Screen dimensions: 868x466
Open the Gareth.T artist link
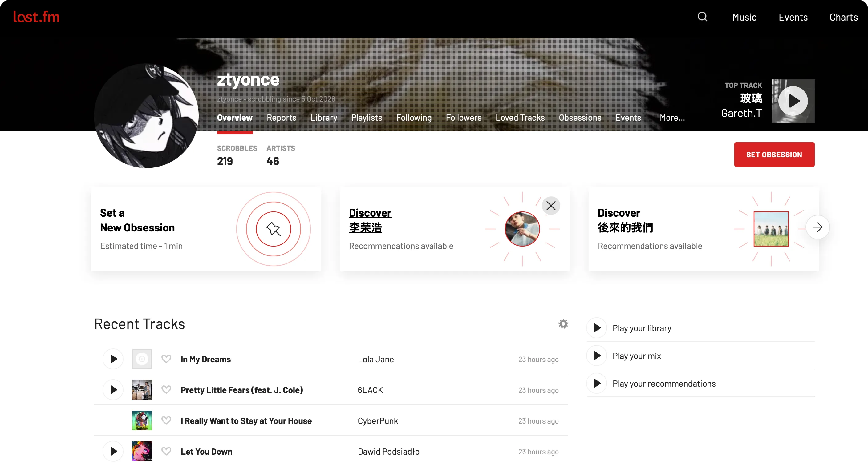pos(741,113)
